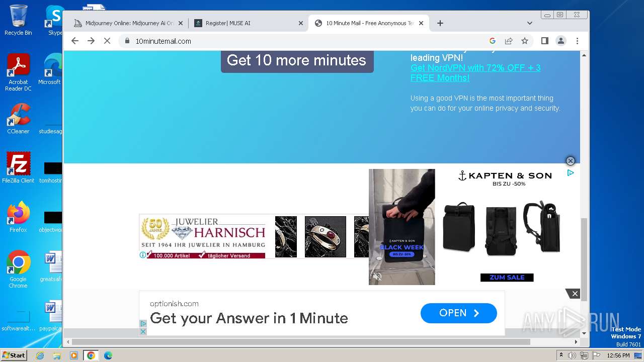Click the ring thumbnail in jeweler ad
This screenshot has width=644, height=362.
pyautogui.click(x=326, y=236)
